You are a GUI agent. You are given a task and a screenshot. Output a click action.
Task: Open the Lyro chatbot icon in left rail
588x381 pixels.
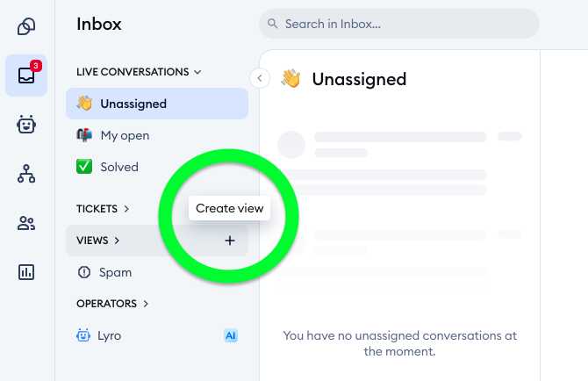click(x=26, y=125)
